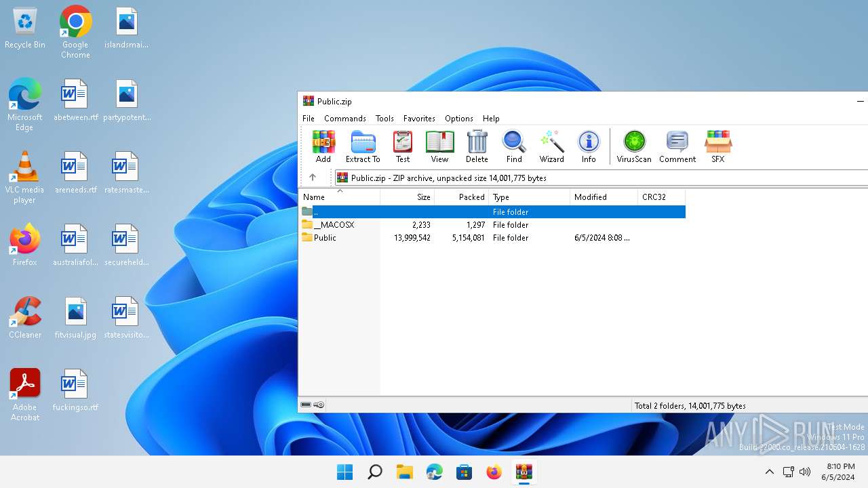The height and width of the screenshot is (488, 868).
Task: Click the Delete trash can icon
Action: pos(477,146)
